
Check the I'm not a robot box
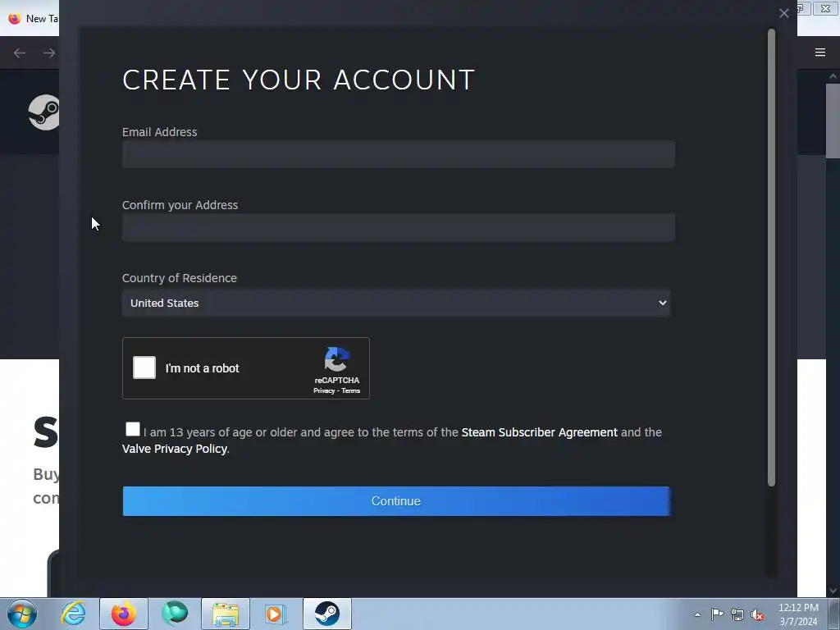144,367
